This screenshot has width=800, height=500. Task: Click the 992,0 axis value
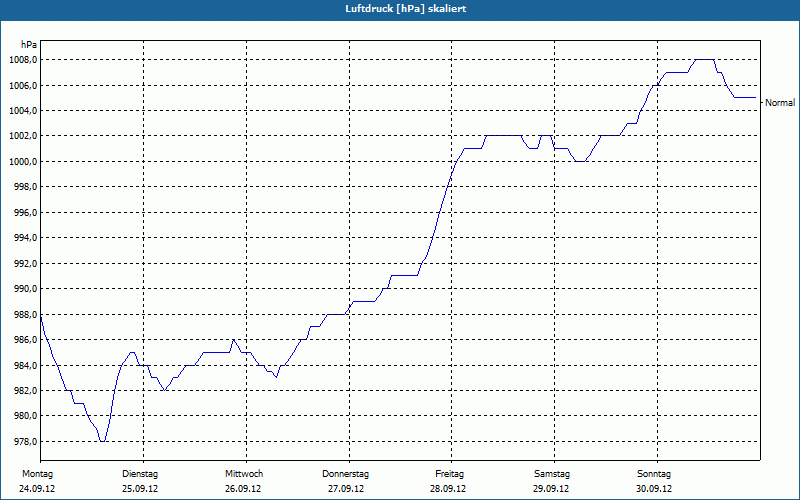pos(25,264)
